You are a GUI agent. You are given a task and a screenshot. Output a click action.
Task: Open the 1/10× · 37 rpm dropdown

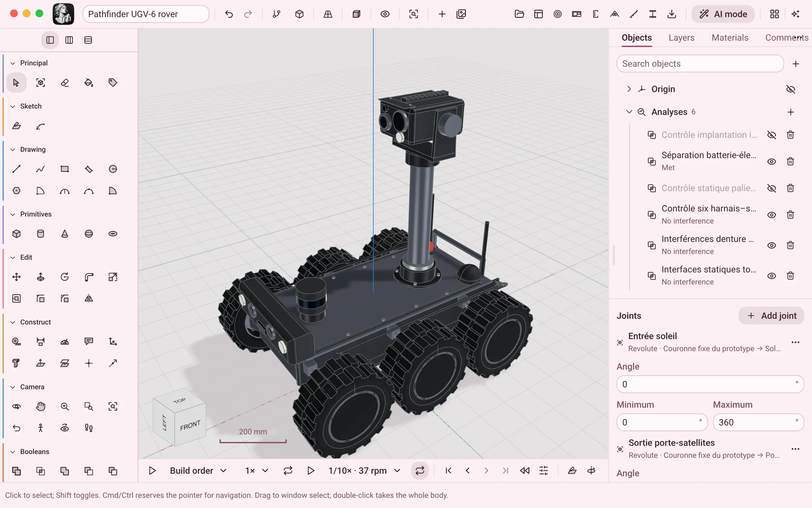tap(364, 471)
